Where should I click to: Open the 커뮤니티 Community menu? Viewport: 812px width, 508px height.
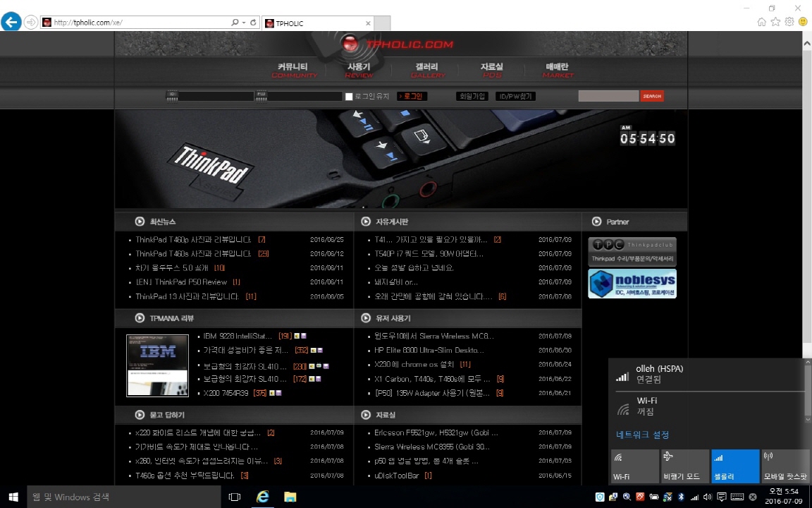pos(293,70)
